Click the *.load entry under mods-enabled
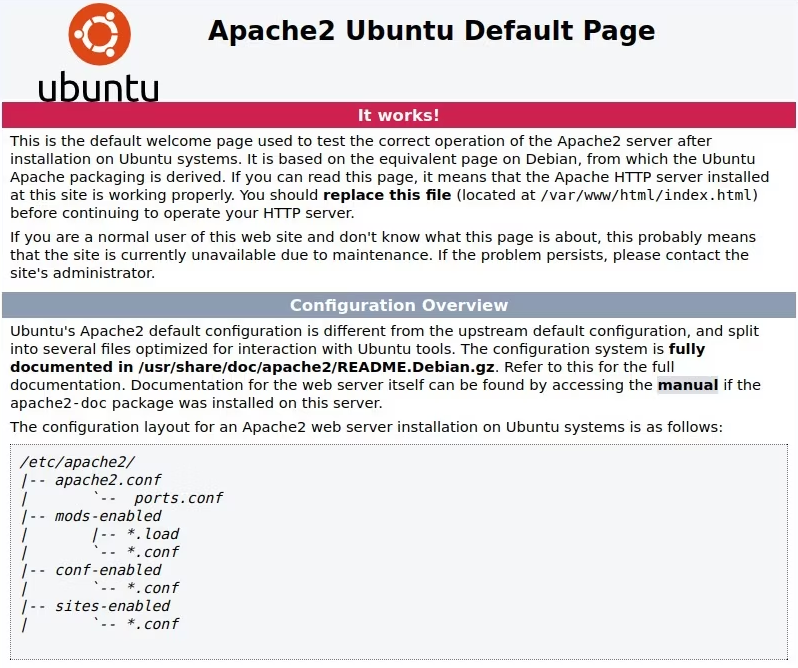798x668 pixels. tap(153, 534)
